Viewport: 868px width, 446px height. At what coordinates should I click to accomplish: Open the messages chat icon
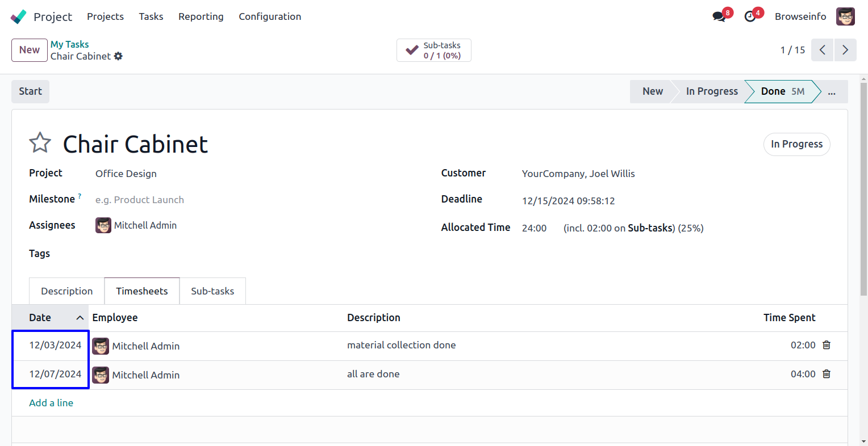(719, 16)
